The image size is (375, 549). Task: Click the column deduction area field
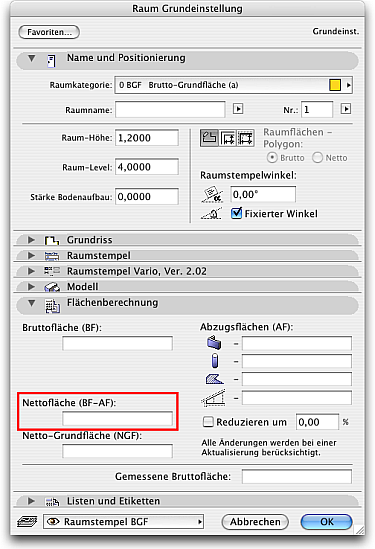coord(297,361)
